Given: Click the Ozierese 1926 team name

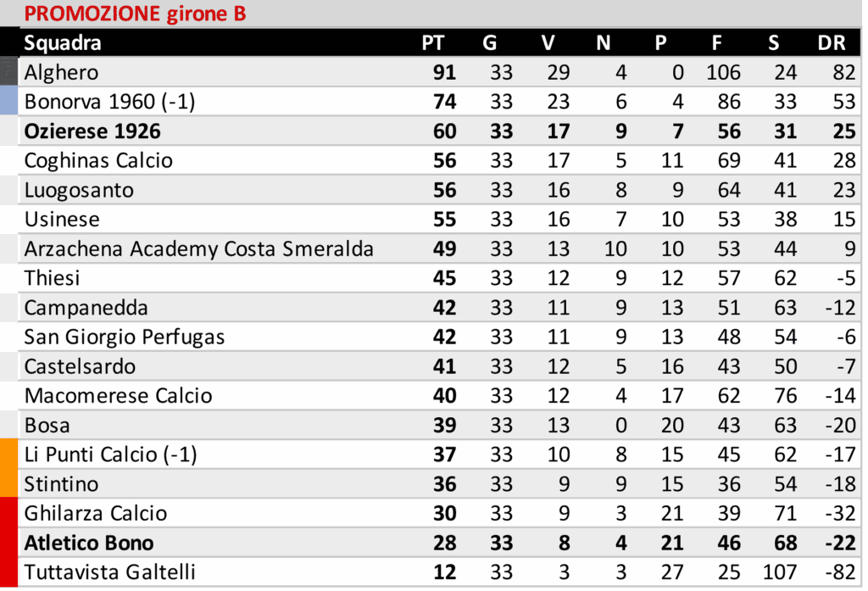Looking at the screenshot, I should [x=92, y=131].
